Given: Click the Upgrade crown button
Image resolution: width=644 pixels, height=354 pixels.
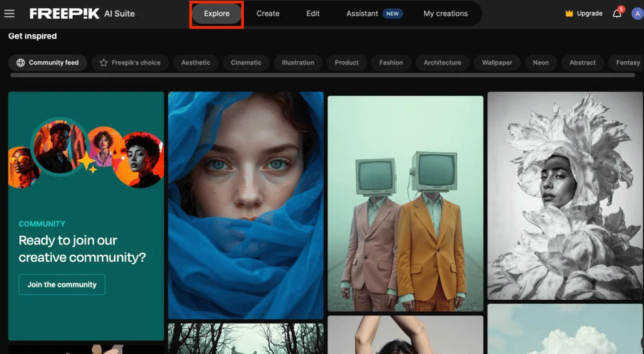Looking at the screenshot, I should [x=583, y=14].
